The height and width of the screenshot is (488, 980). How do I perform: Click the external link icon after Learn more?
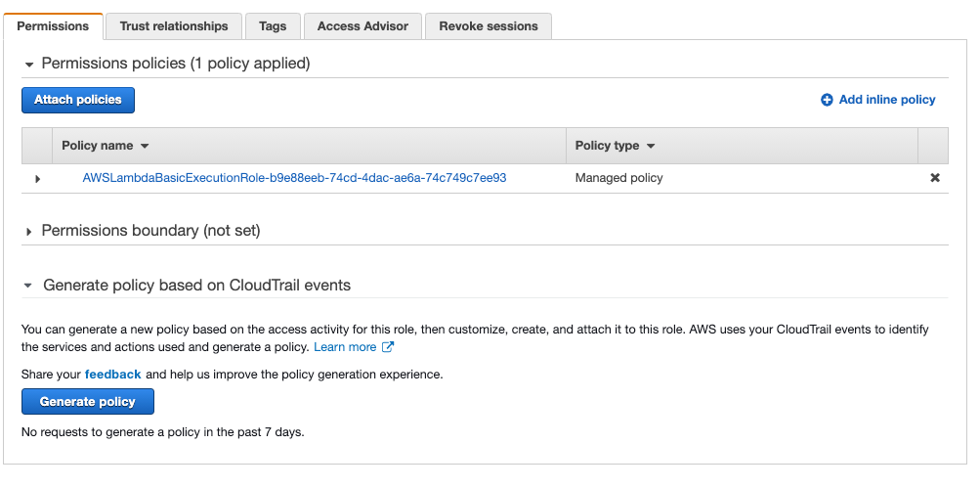[388, 347]
